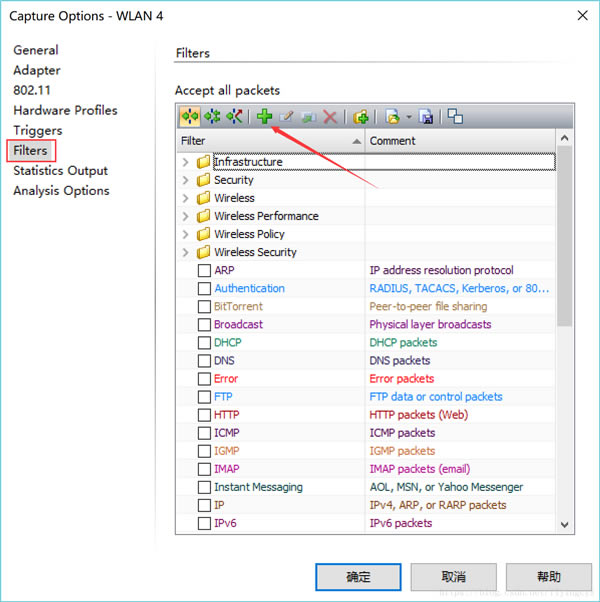Viewport: 600px width, 602px height.
Task: Expand the Infrastructure filter folder
Action: (x=185, y=162)
